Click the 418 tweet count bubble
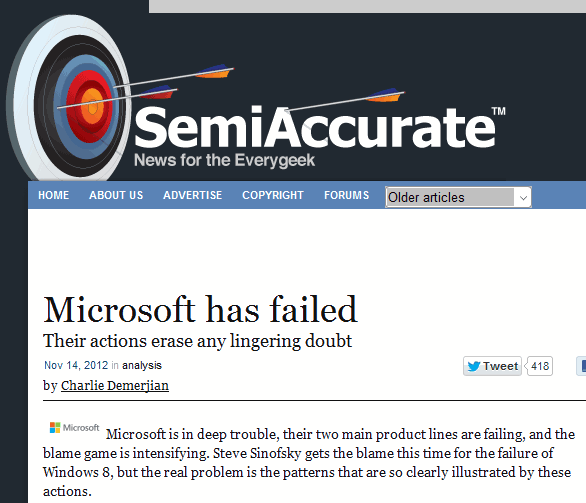This screenshot has width=586, height=503. coord(539,366)
